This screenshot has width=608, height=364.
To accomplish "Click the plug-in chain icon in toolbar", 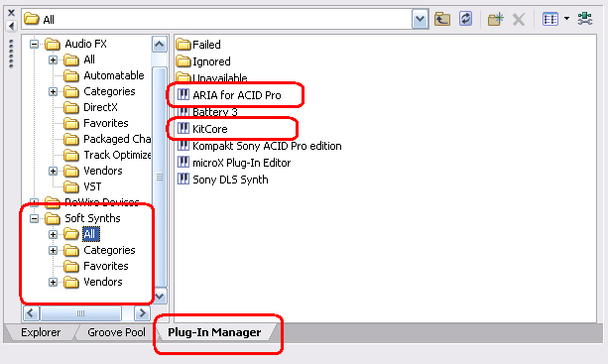I will coord(585,19).
